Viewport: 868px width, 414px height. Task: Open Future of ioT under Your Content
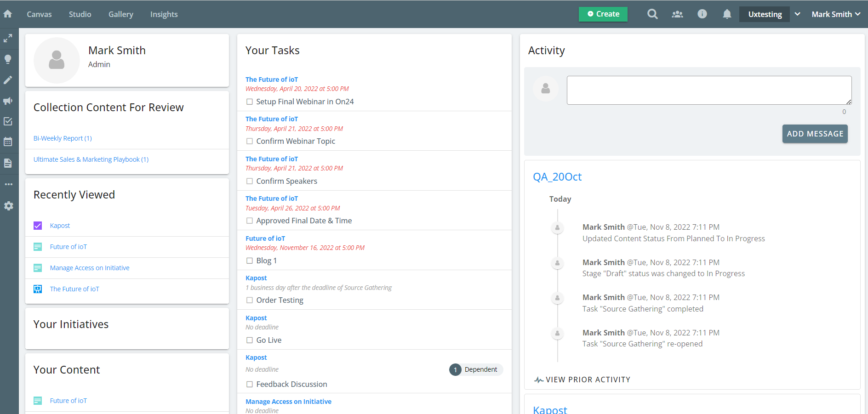(x=69, y=401)
